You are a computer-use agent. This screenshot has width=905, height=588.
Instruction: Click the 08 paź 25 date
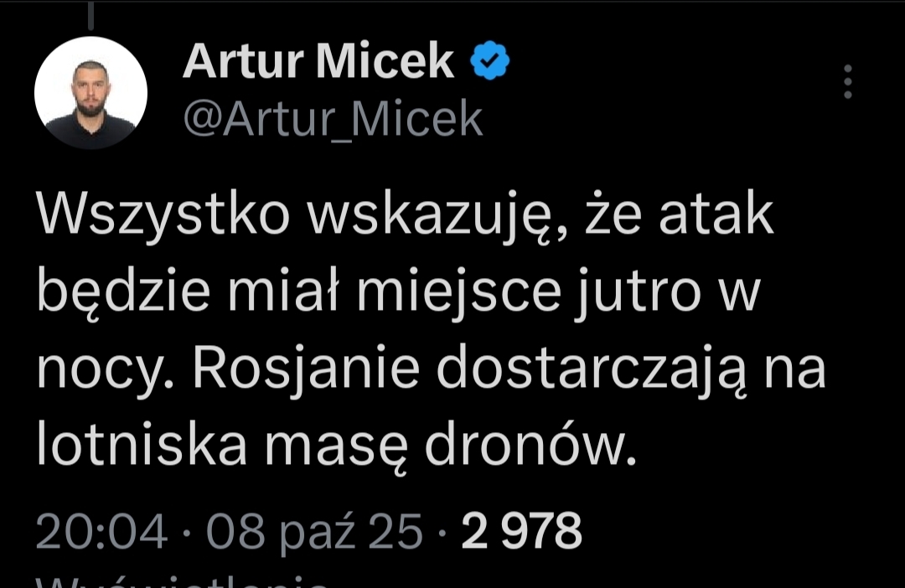click(x=314, y=530)
